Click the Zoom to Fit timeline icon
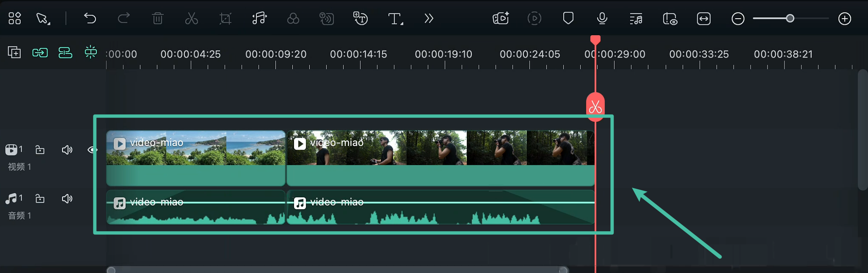 click(x=703, y=19)
